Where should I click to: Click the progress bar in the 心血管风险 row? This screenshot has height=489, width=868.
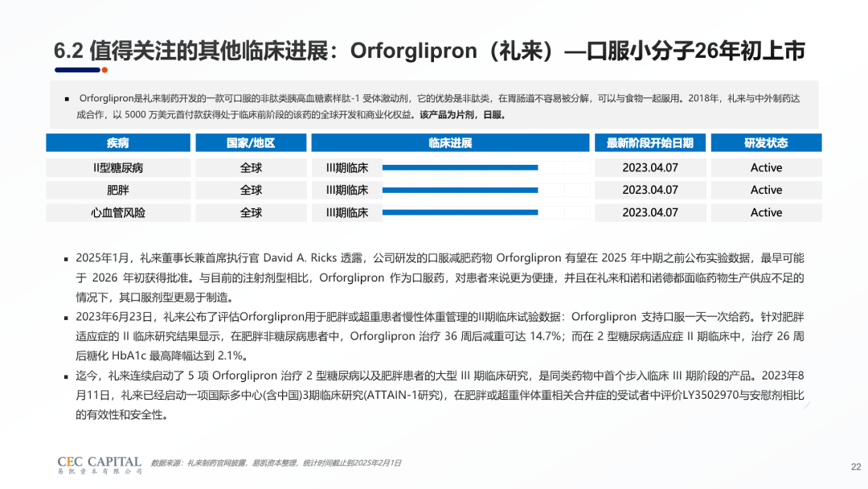[x=461, y=213]
